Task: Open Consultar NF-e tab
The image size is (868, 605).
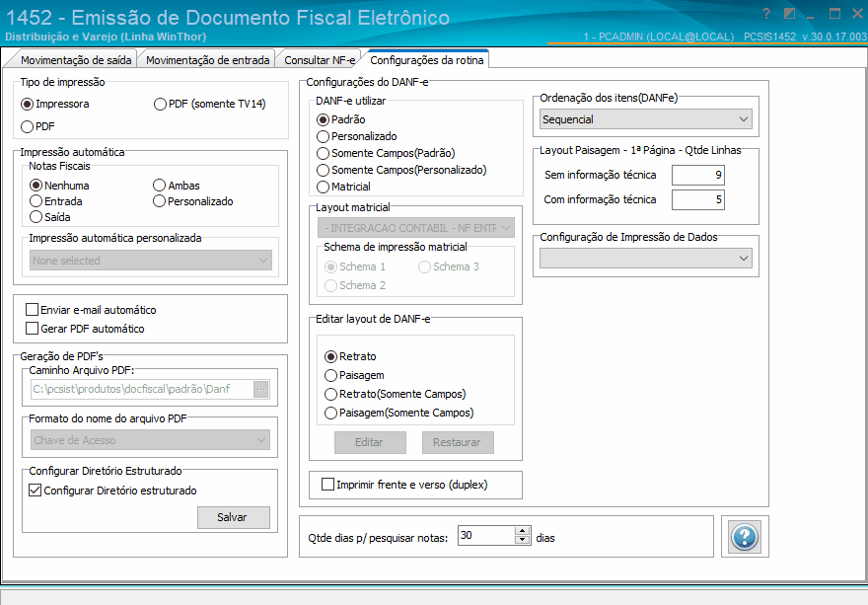Action: point(320,60)
